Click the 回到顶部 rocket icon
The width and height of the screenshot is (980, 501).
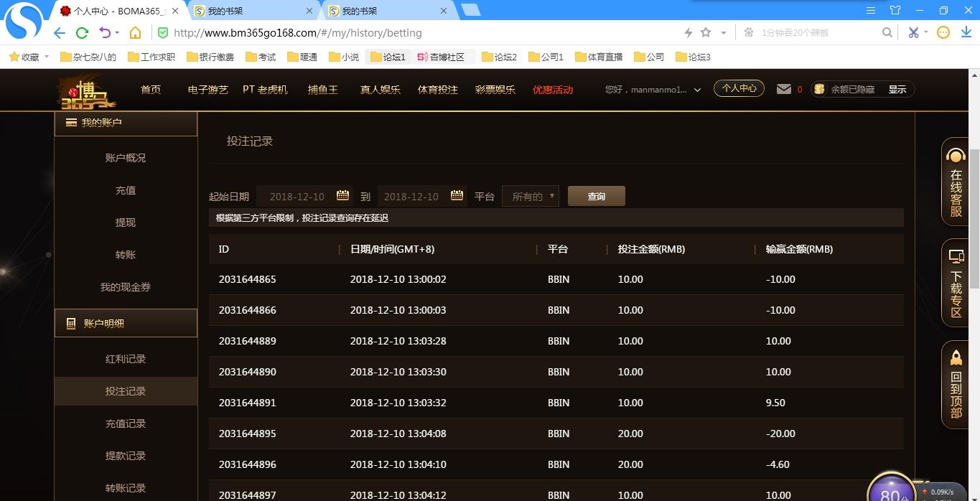[956, 385]
